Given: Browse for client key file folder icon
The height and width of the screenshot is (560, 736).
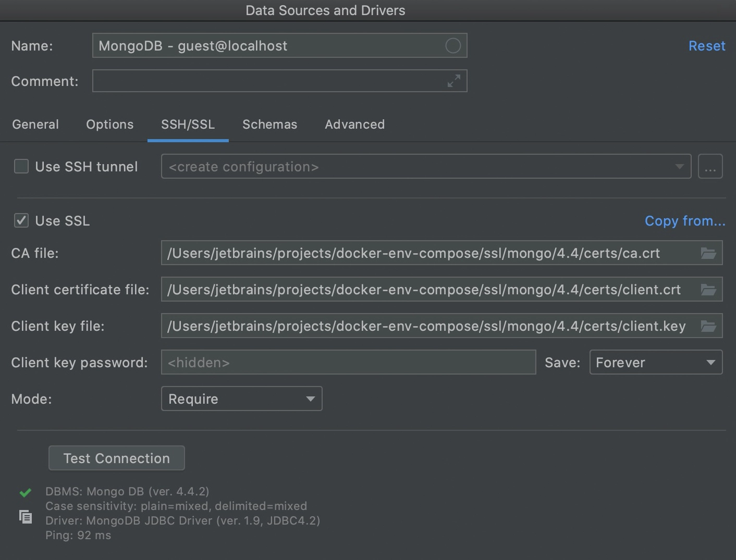Looking at the screenshot, I should tap(708, 326).
